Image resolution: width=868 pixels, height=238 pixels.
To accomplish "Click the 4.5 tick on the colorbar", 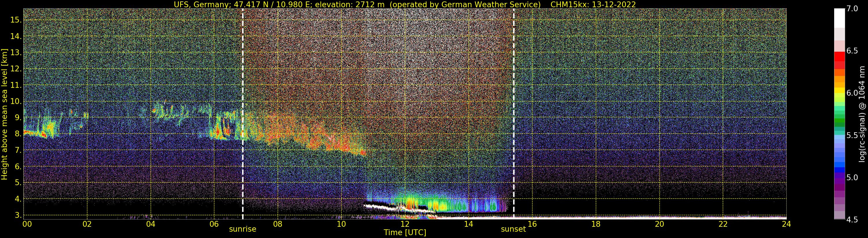I will click(852, 220).
